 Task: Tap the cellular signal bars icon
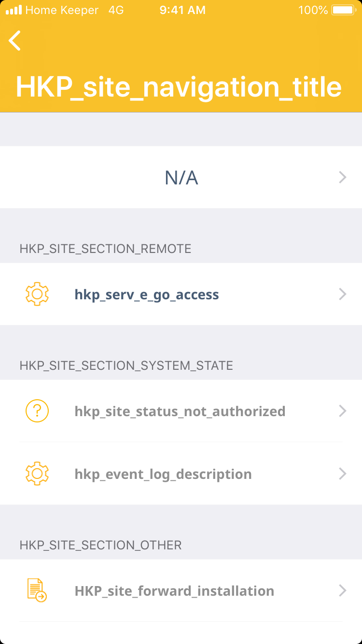click(x=14, y=10)
